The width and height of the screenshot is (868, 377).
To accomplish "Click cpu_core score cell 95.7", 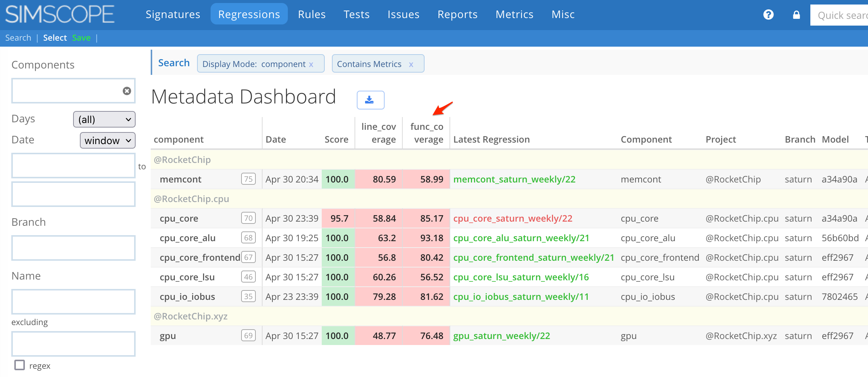I will tap(338, 218).
